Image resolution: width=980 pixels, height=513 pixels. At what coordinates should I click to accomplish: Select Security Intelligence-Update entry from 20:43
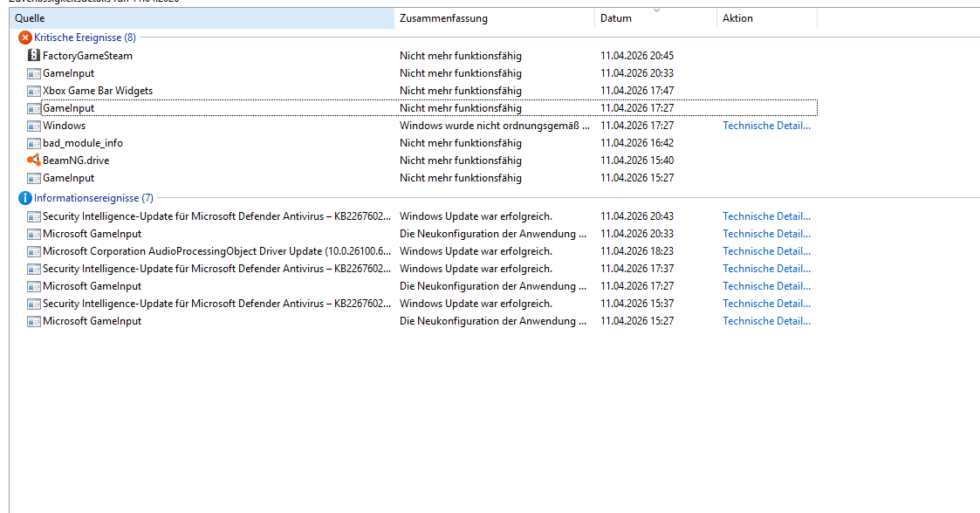tap(217, 216)
